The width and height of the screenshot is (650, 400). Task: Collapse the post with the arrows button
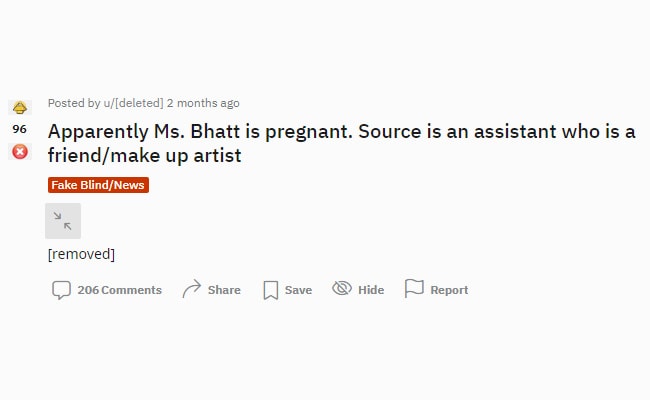coord(63,221)
